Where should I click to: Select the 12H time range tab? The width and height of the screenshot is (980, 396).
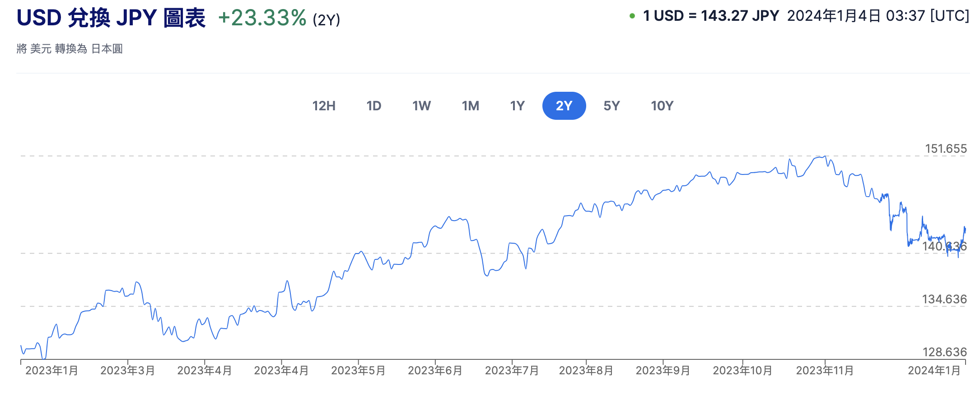pos(324,106)
